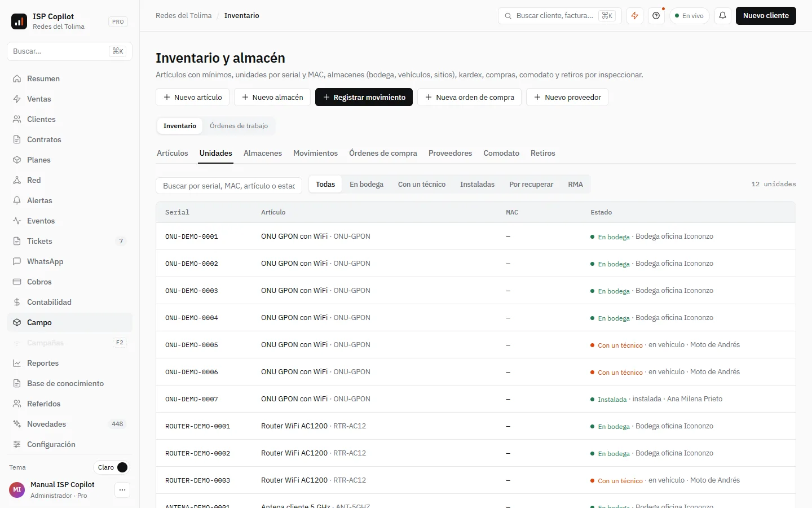
Task: Click the Registrar movimiento button
Action: point(364,97)
